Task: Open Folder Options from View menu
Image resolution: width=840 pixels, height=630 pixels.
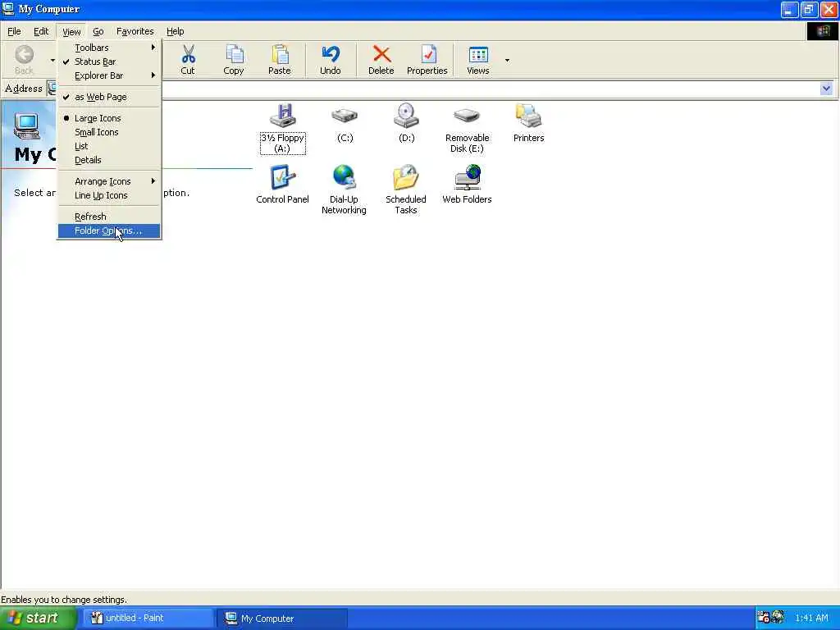Action: (109, 231)
